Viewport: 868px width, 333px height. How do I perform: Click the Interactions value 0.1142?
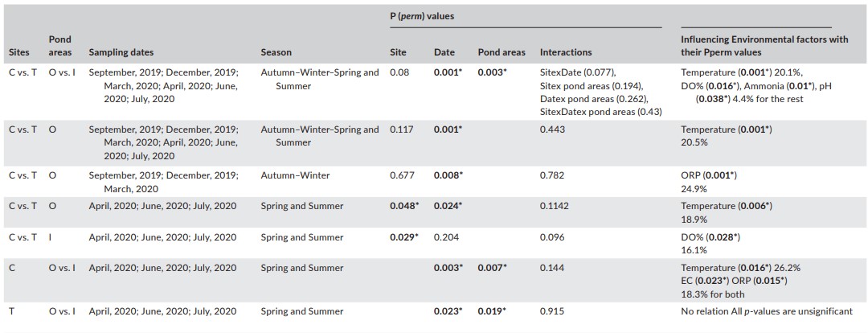point(554,206)
